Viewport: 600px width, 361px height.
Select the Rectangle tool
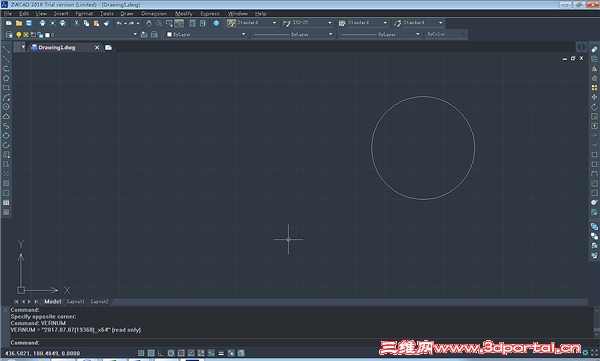(6, 88)
